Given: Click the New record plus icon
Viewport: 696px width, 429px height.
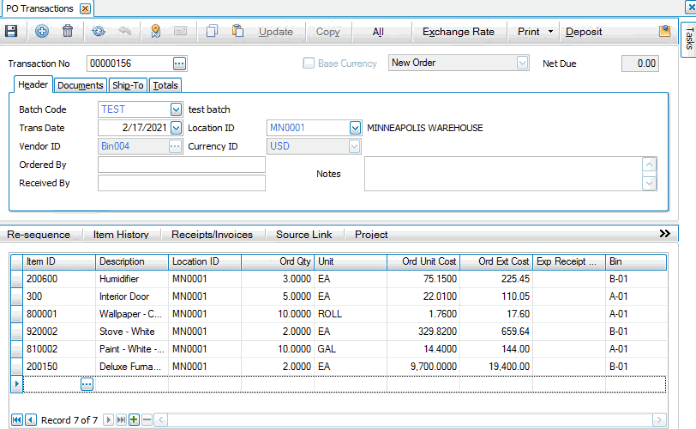Looking at the screenshot, I should tap(42, 31).
